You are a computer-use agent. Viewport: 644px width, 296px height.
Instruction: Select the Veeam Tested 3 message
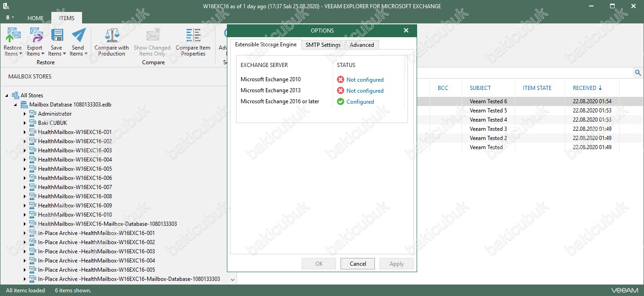coord(488,129)
